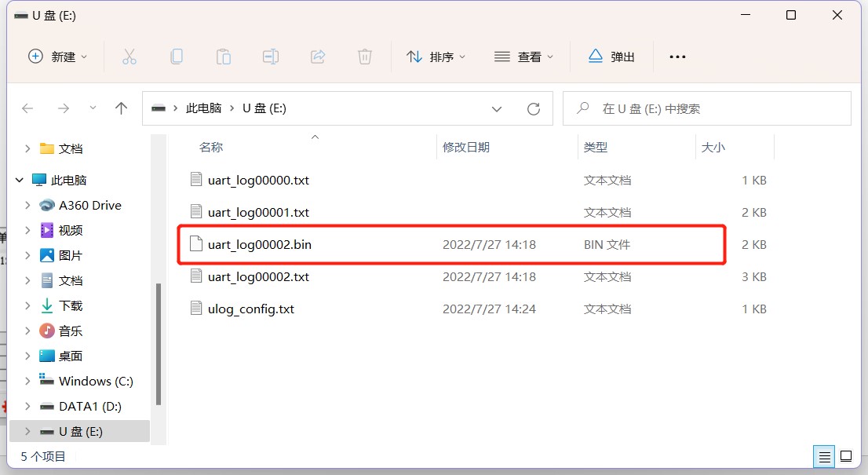
Task: Click the 2022/7/27 14:24 date cell
Action: pos(490,309)
